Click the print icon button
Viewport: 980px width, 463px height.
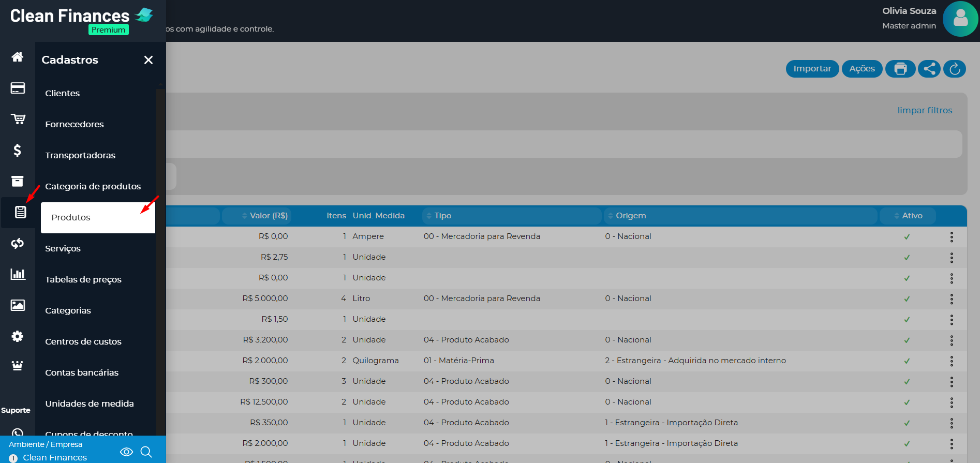(900, 69)
